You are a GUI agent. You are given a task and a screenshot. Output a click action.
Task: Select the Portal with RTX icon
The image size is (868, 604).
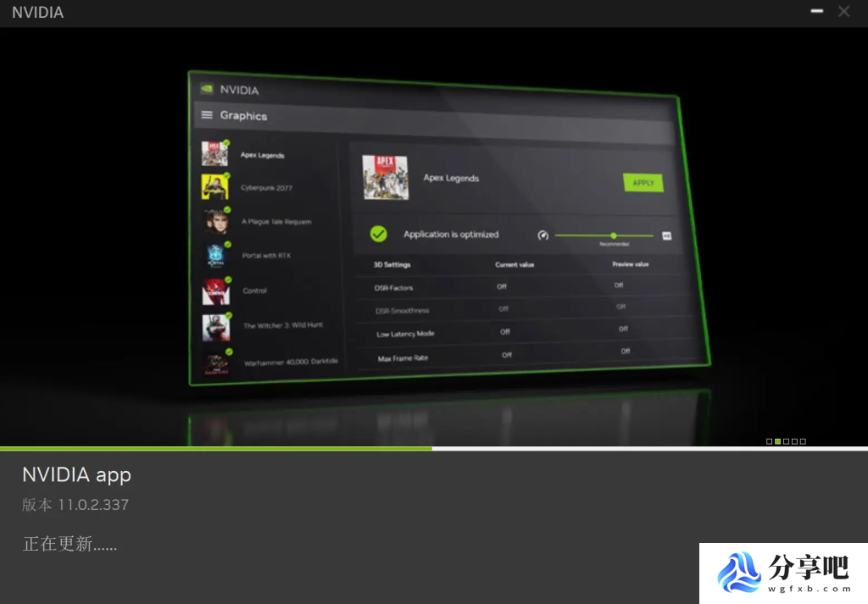[x=216, y=256]
